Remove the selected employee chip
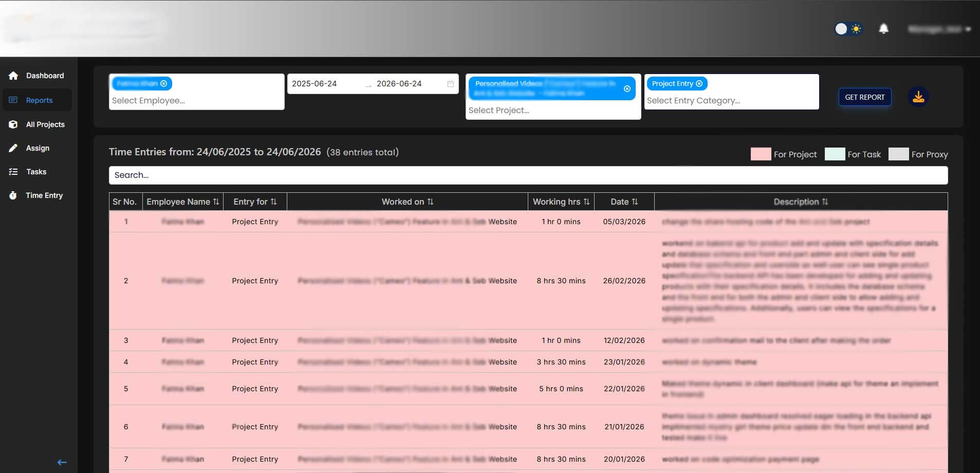Image resolution: width=980 pixels, height=473 pixels. pos(164,83)
